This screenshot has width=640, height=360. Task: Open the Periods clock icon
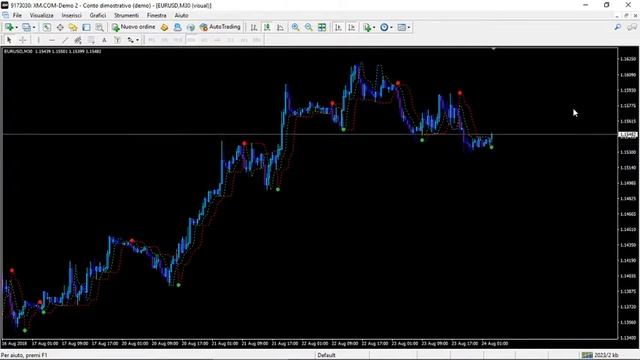pyautogui.click(x=384, y=27)
